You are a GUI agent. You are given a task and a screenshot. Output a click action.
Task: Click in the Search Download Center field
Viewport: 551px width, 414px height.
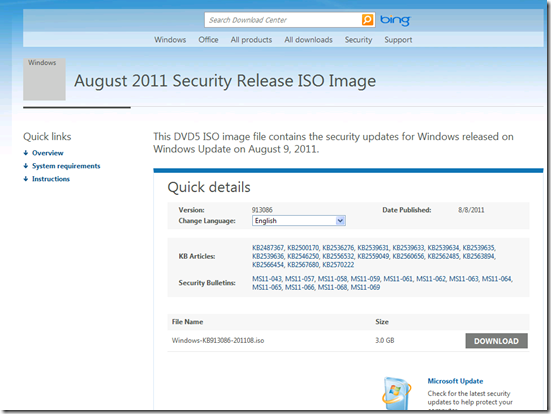(x=283, y=20)
